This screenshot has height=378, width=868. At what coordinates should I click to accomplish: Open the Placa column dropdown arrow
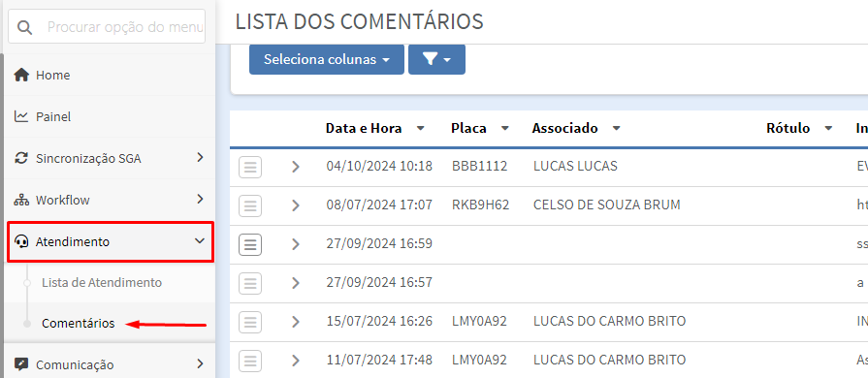(505, 128)
